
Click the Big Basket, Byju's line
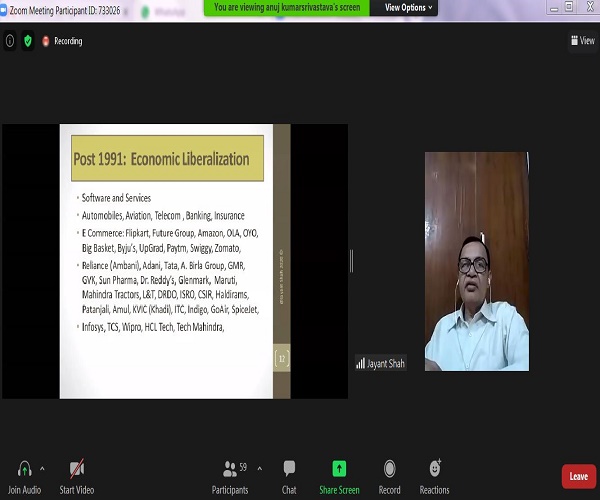[x=161, y=248]
